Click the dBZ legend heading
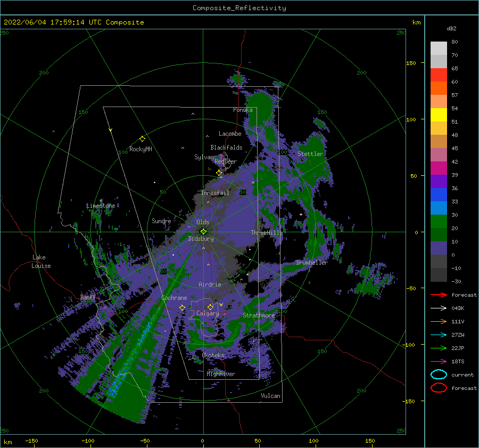This screenshot has height=448, width=479. 451,28
